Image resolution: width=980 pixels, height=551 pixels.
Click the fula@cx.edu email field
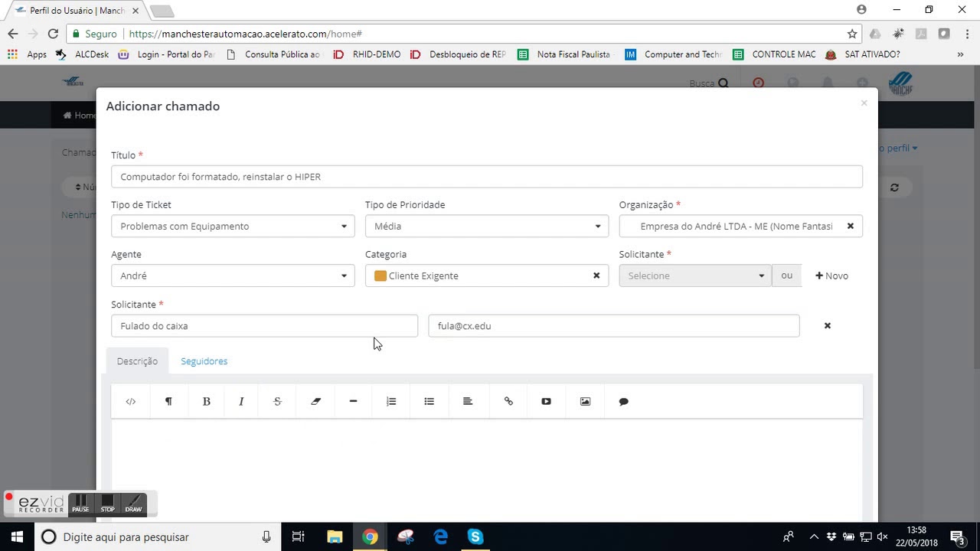(x=614, y=326)
